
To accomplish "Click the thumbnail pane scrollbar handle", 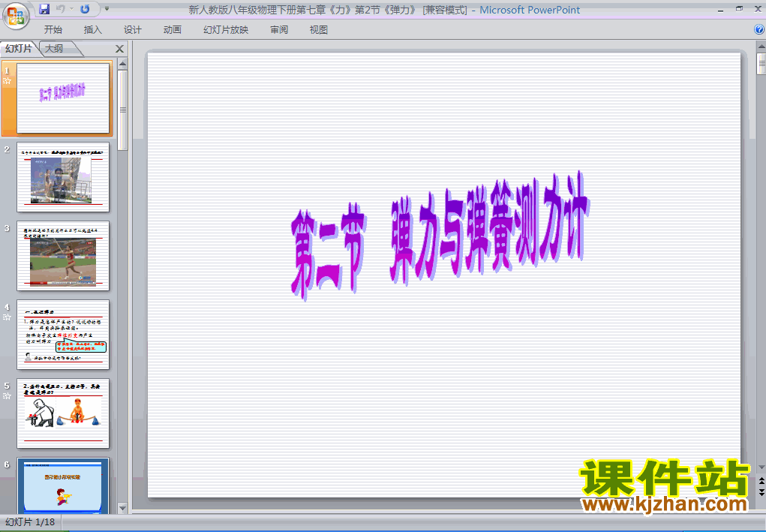I will [122, 110].
